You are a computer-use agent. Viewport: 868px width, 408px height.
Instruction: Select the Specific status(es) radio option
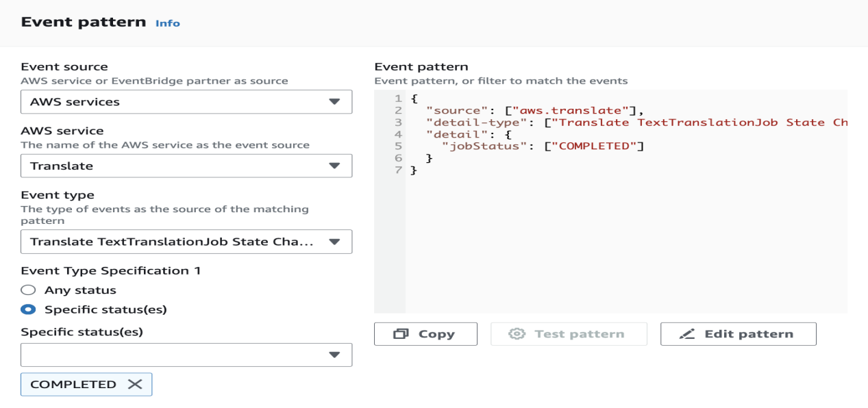click(29, 309)
